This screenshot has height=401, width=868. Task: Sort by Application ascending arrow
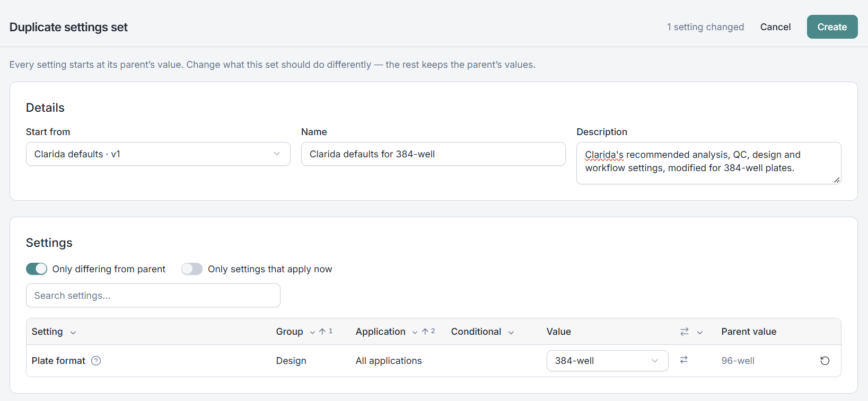point(425,332)
